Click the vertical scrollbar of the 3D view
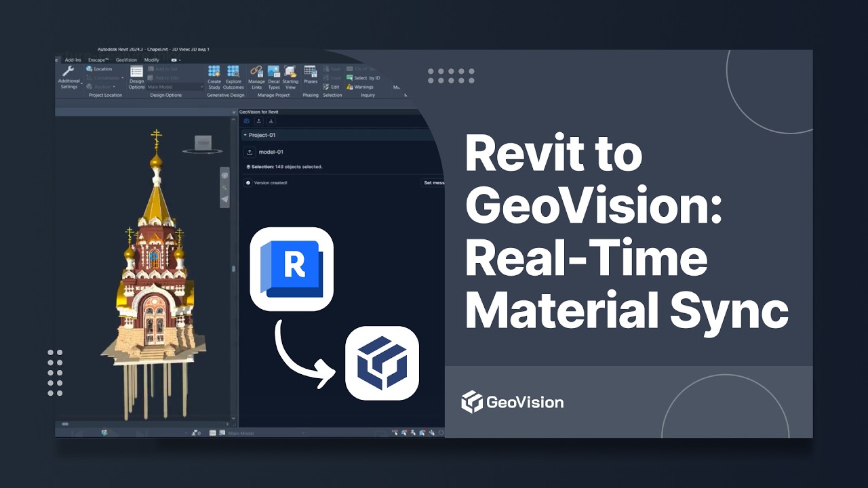This screenshot has width=868, height=488. coord(235,268)
